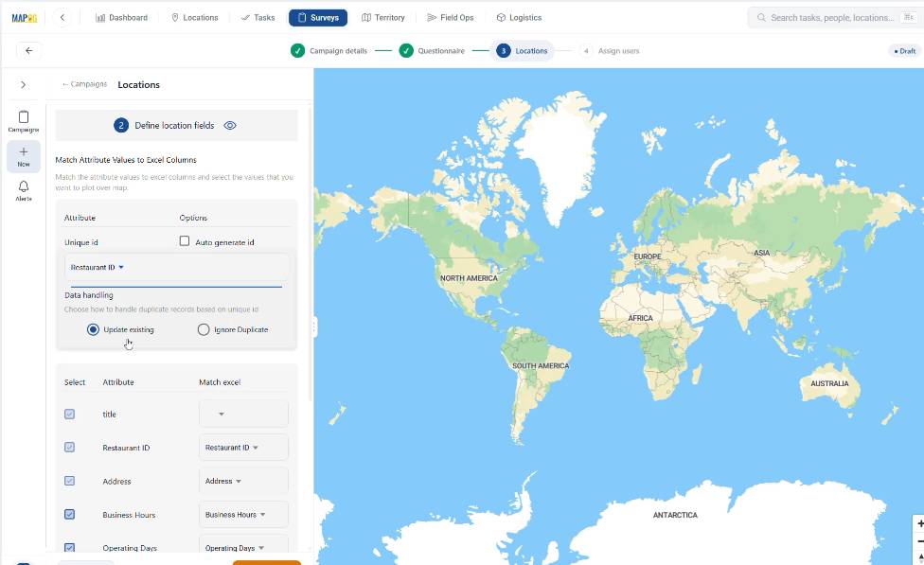Go to Campaign details step
This screenshot has width=924, height=565.
click(x=329, y=51)
